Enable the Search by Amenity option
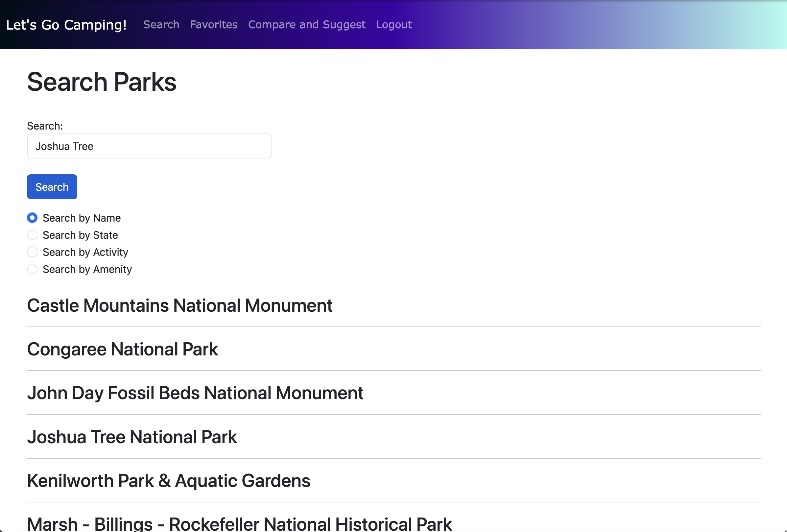Viewport: 787px width, 532px height. [32, 269]
